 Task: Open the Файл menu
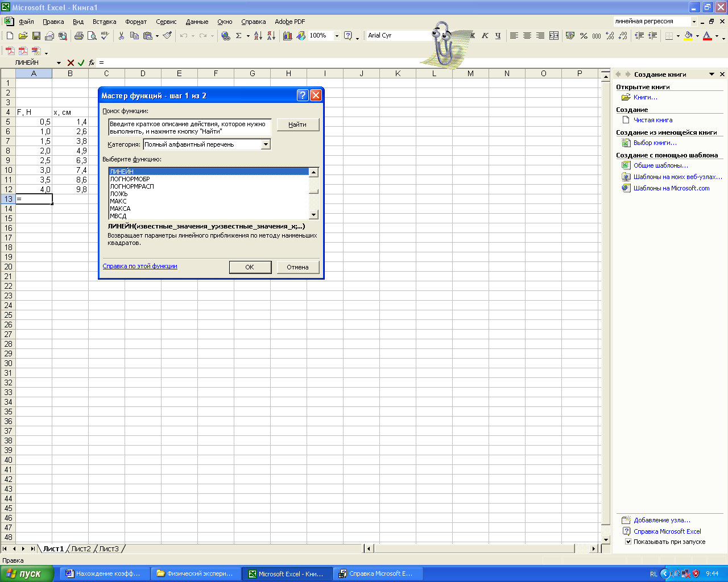pos(27,22)
